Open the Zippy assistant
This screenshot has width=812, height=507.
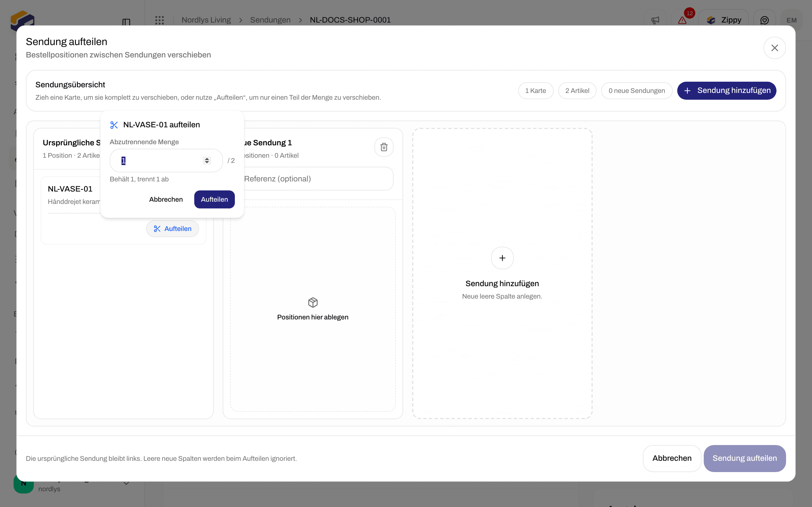(724, 20)
